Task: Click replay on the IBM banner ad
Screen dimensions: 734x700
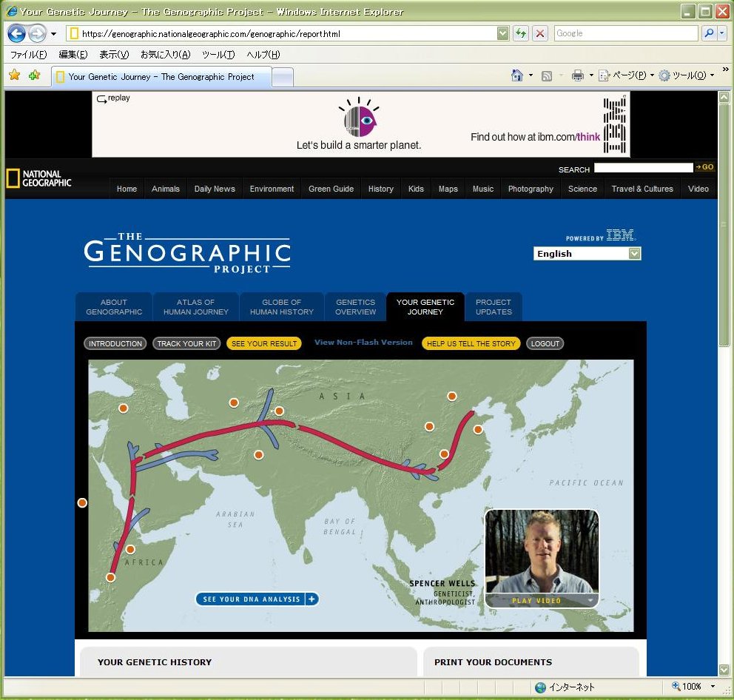Action: [x=113, y=98]
